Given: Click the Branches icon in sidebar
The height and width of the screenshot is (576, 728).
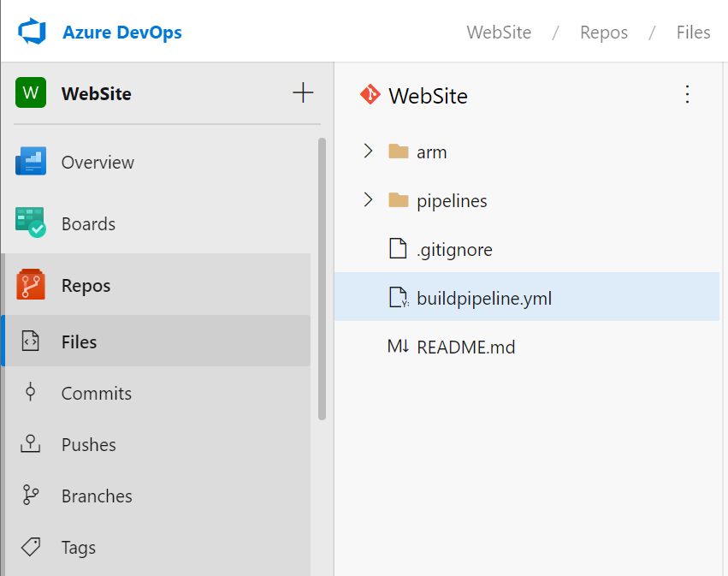Looking at the screenshot, I should 31,496.
